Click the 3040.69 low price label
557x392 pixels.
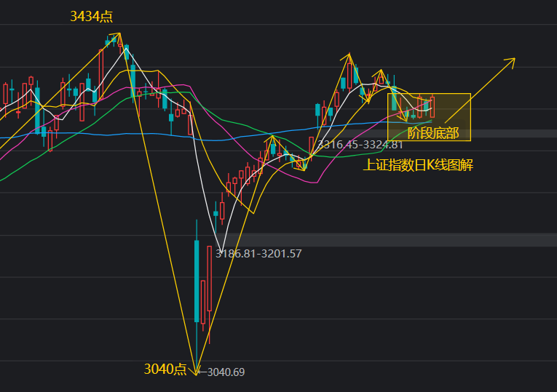point(226,372)
